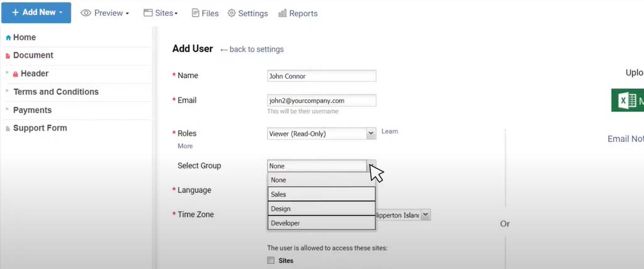Expand the Payments tree item

coord(8,109)
